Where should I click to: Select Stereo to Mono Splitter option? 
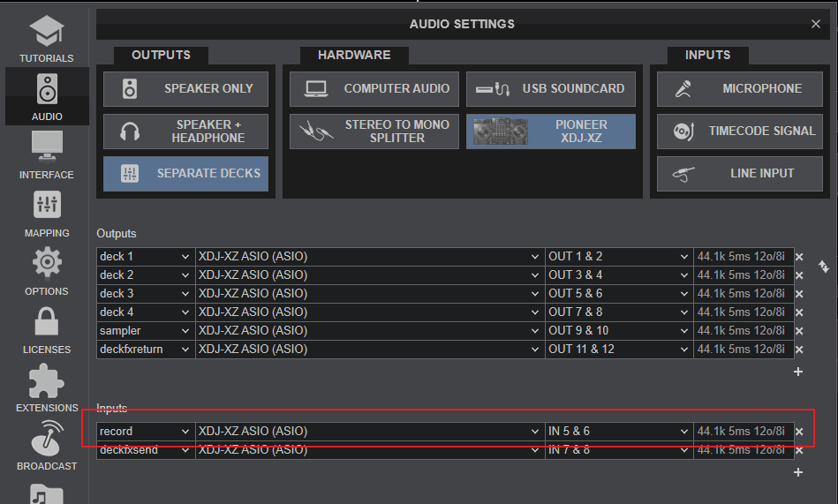(x=374, y=131)
